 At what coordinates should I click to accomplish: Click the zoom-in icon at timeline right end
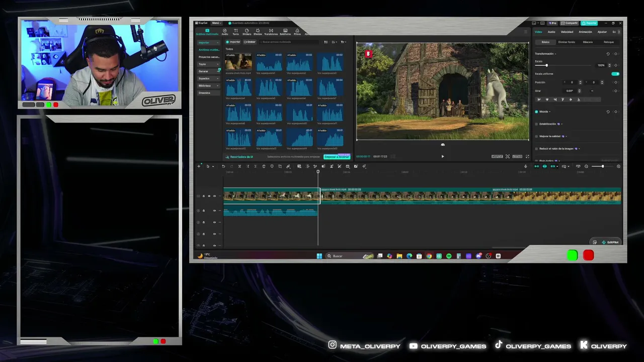[x=618, y=166]
